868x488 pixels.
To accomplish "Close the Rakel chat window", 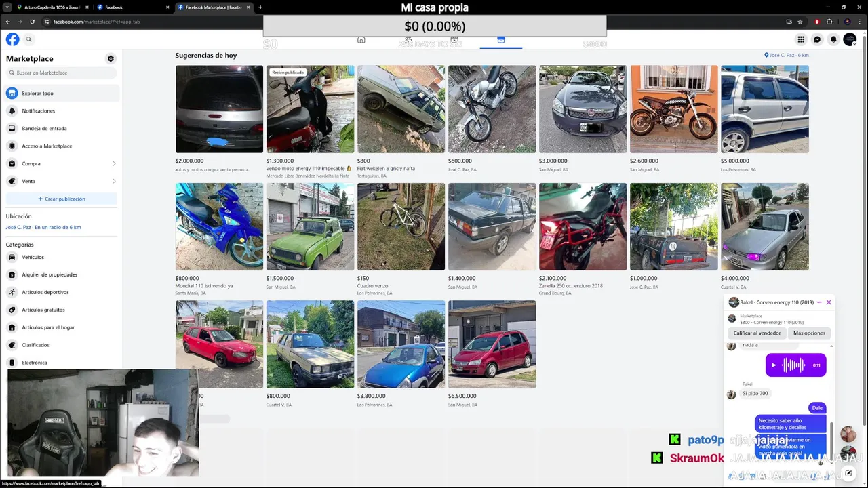I will click(829, 302).
